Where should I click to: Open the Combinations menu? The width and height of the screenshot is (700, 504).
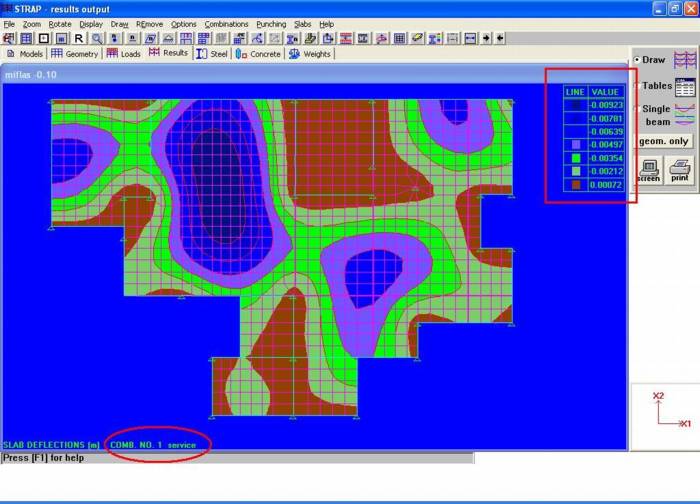(226, 24)
